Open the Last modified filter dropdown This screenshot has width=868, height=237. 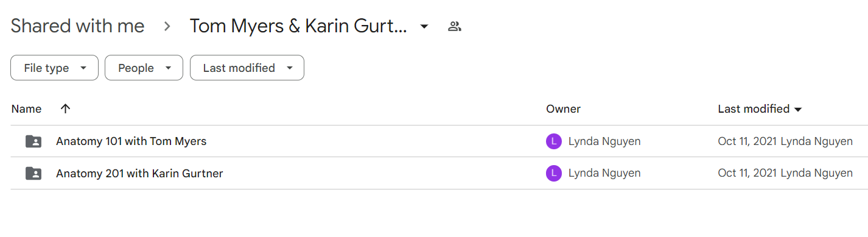pyautogui.click(x=247, y=68)
